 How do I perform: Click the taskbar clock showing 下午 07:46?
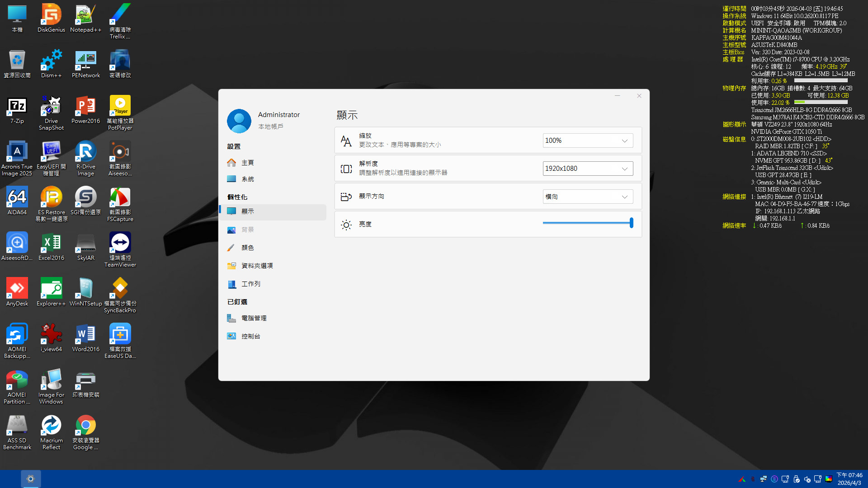coord(849,479)
